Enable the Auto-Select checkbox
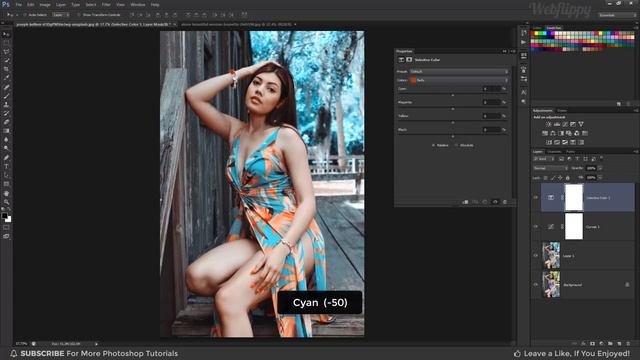 (25, 15)
